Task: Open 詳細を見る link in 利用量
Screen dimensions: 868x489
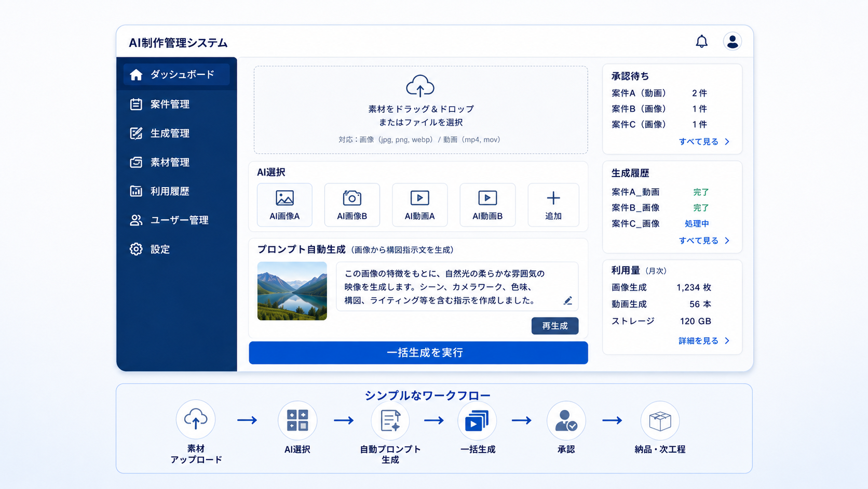Action: pyautogui.click(x=699, y=341)
